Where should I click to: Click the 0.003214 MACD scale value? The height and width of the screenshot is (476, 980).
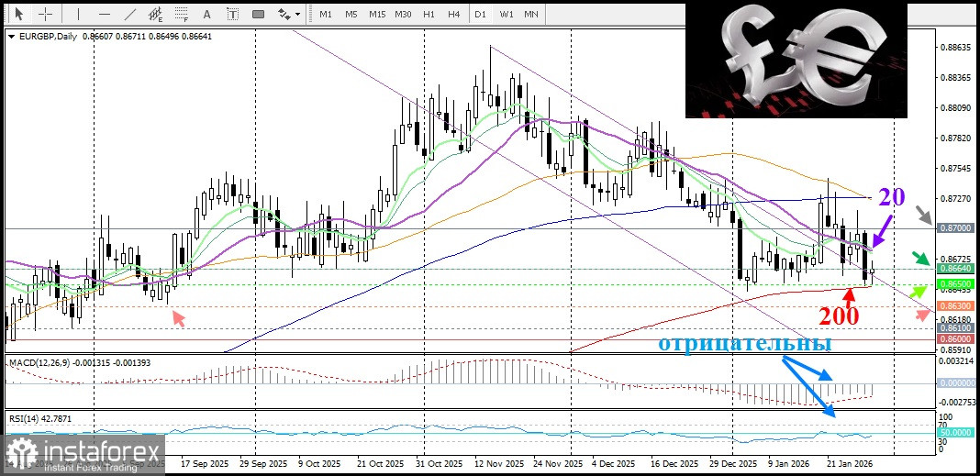coord(956,361)
